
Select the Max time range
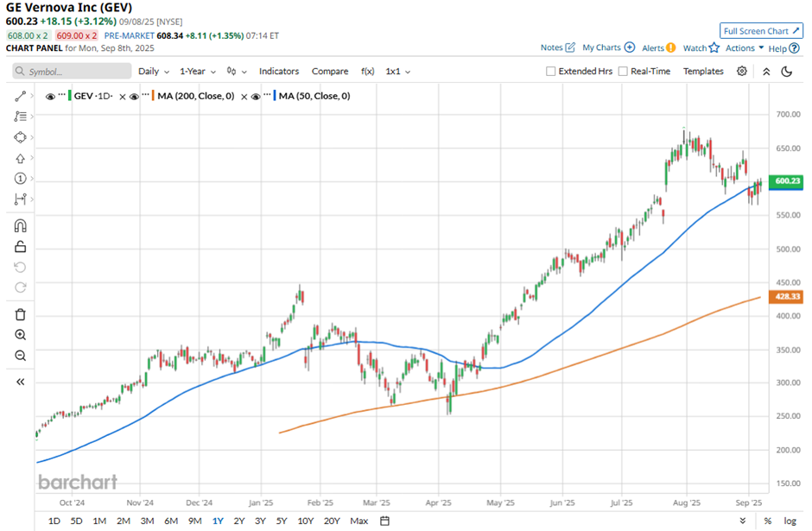358,521
